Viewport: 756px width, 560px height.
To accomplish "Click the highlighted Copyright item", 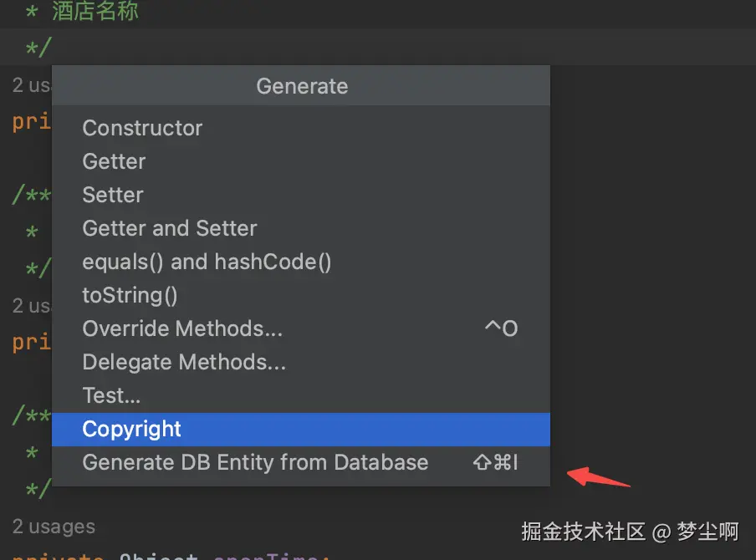I will (x=132, y=429).
